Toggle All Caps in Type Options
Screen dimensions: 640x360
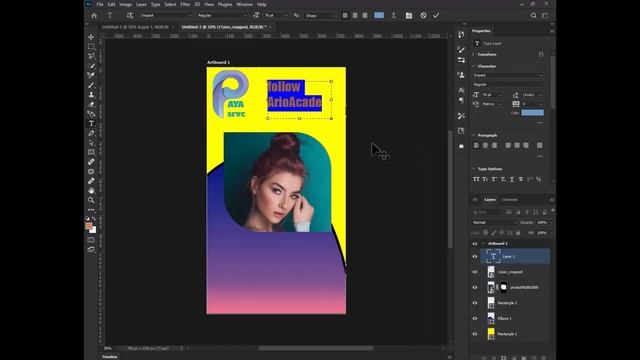point(476,179)
